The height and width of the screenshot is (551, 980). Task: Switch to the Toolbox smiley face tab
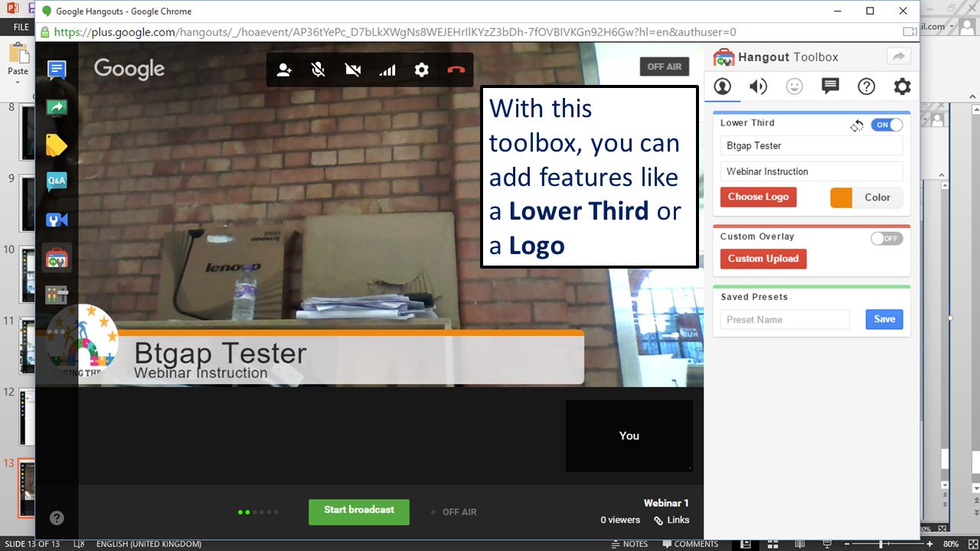click(794, 86)
